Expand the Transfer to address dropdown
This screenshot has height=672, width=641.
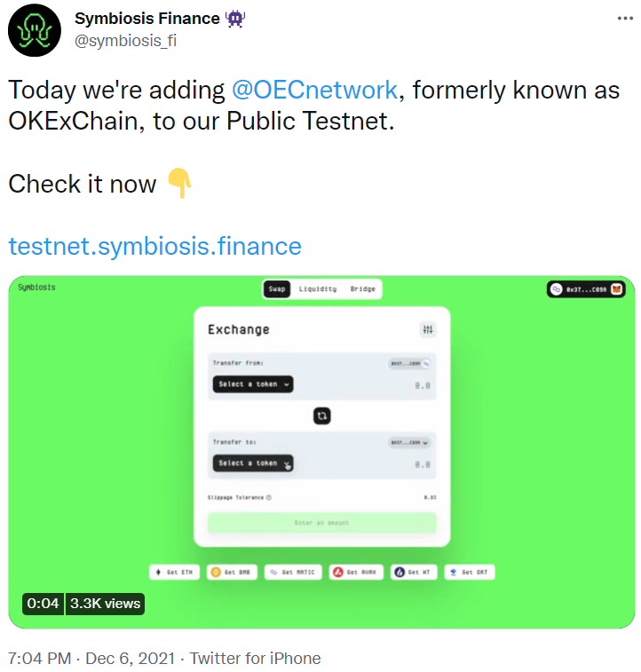pyautogui.click(x=409, y=443)
